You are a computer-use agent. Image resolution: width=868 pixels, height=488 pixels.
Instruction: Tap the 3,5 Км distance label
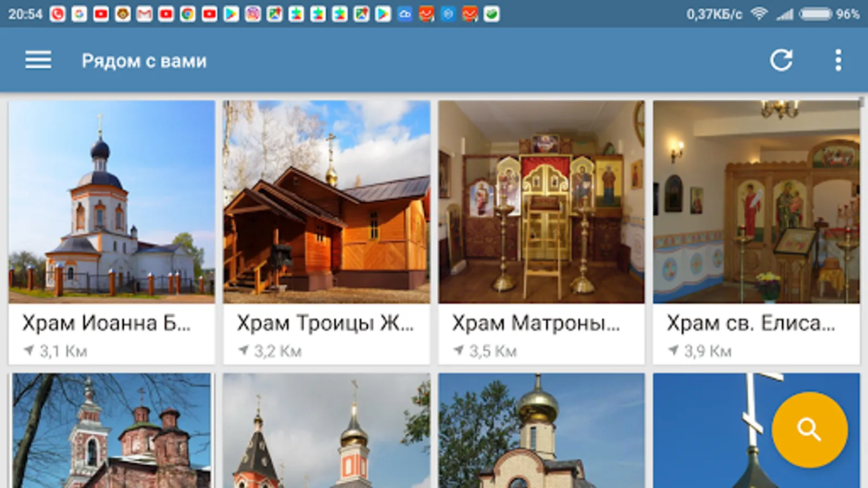click(x=493, y=351)
